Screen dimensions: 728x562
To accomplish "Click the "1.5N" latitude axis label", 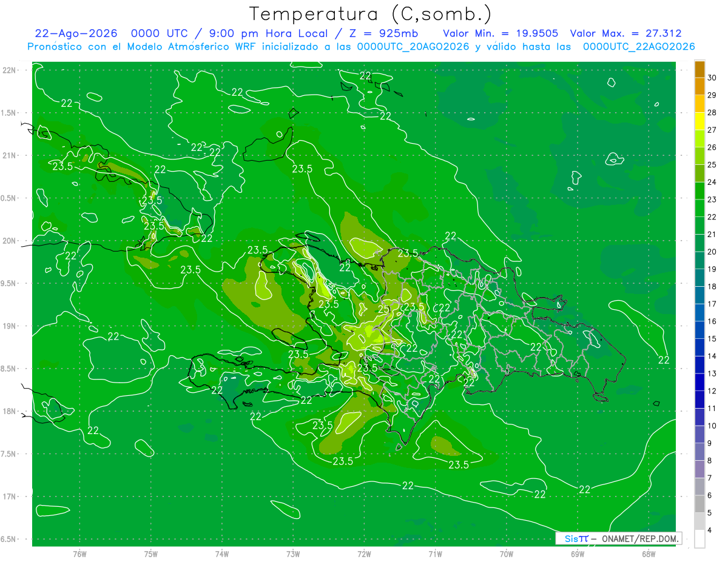I will (x=10, y=113).
